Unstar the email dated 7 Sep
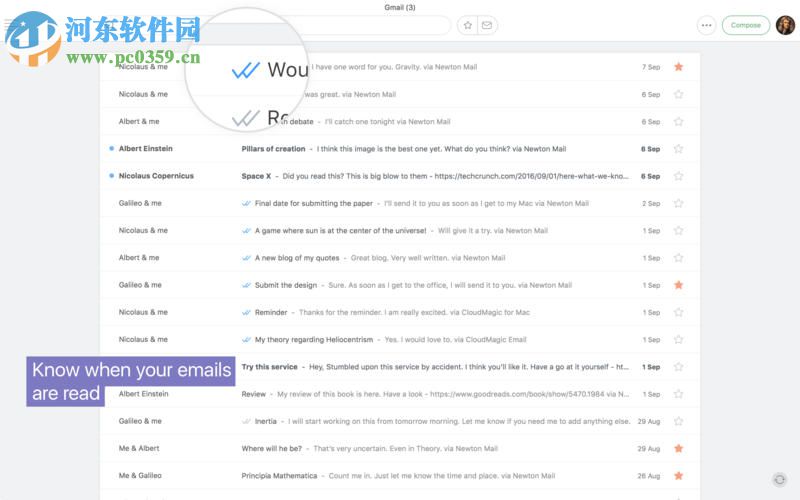 [x=678, y=67]
